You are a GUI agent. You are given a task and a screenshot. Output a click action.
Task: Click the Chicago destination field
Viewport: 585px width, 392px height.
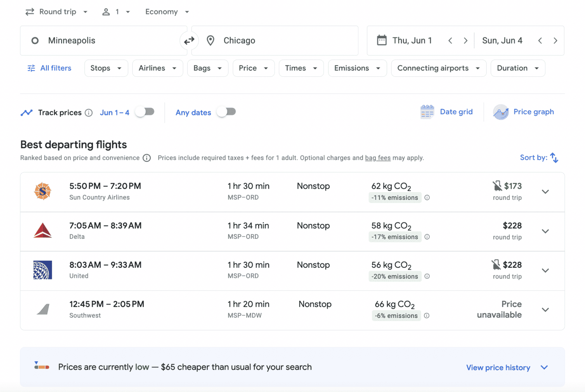pos(273,40)
